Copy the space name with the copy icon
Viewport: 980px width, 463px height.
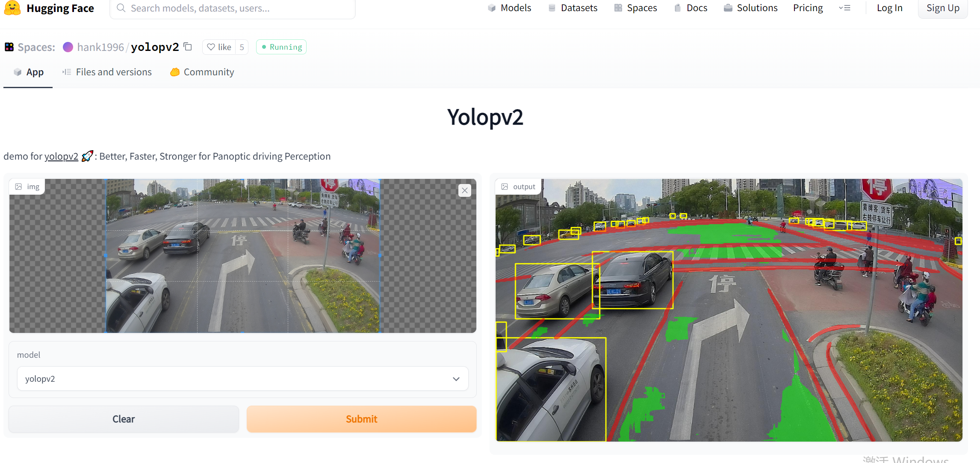(x=188, y=46)
